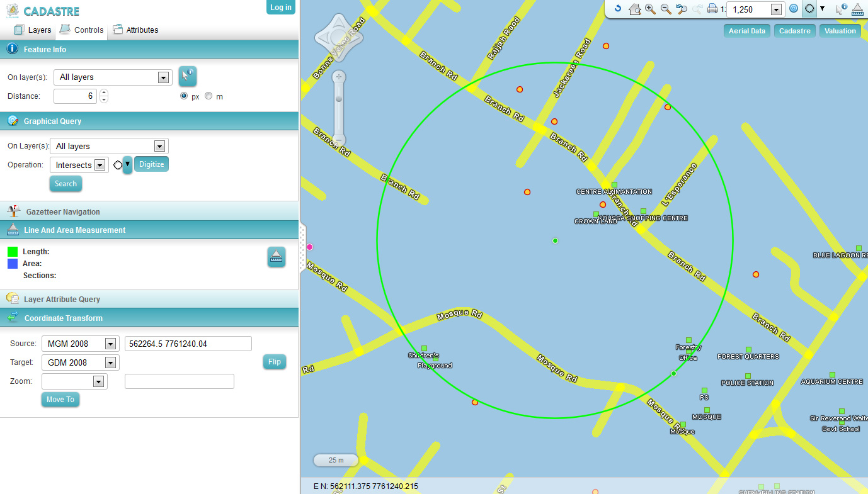868x494 pixels.
Task: Open the Intersects operation dropdown
Action: [99, 165]
